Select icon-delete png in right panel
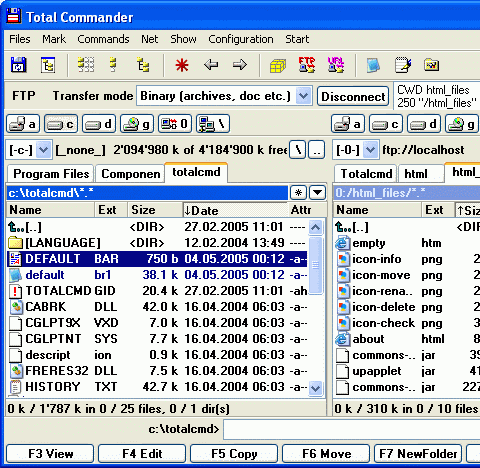 point(407,307)
